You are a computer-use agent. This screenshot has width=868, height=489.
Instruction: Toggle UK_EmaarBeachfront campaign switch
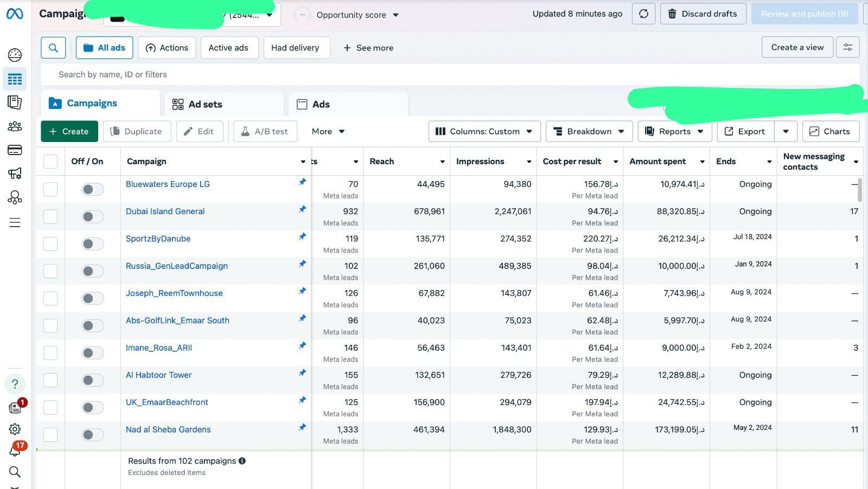pos(92,408)
